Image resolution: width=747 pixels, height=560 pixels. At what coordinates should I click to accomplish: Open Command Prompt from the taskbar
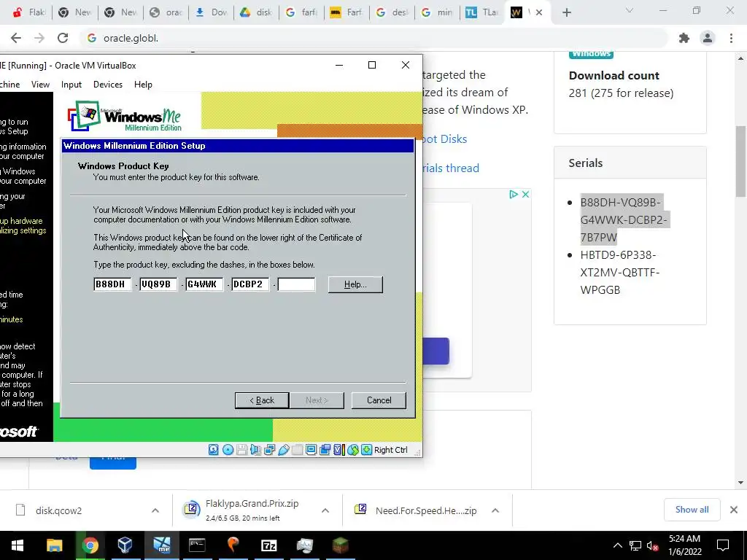pos(197,545)
